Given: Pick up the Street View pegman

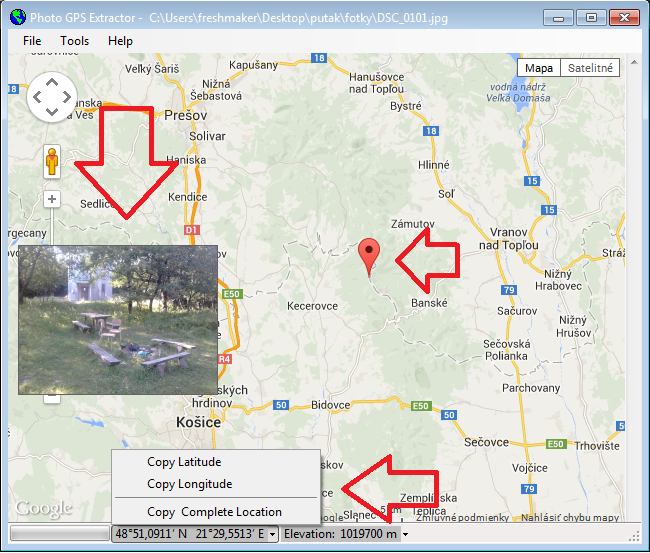Looking at the screenshot, I should [x=52, y=162].
